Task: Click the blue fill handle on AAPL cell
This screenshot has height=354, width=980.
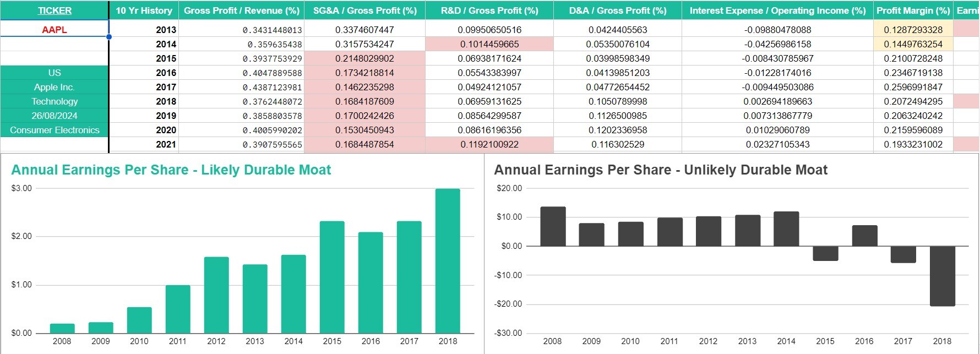Action: point(109,37)
